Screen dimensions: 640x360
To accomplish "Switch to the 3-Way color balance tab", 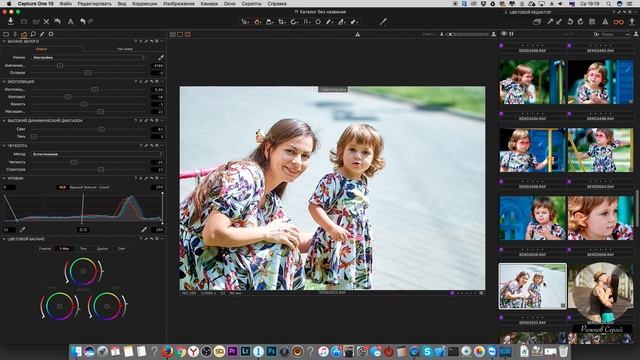I will pyautogui.click(x=64, y=249).
